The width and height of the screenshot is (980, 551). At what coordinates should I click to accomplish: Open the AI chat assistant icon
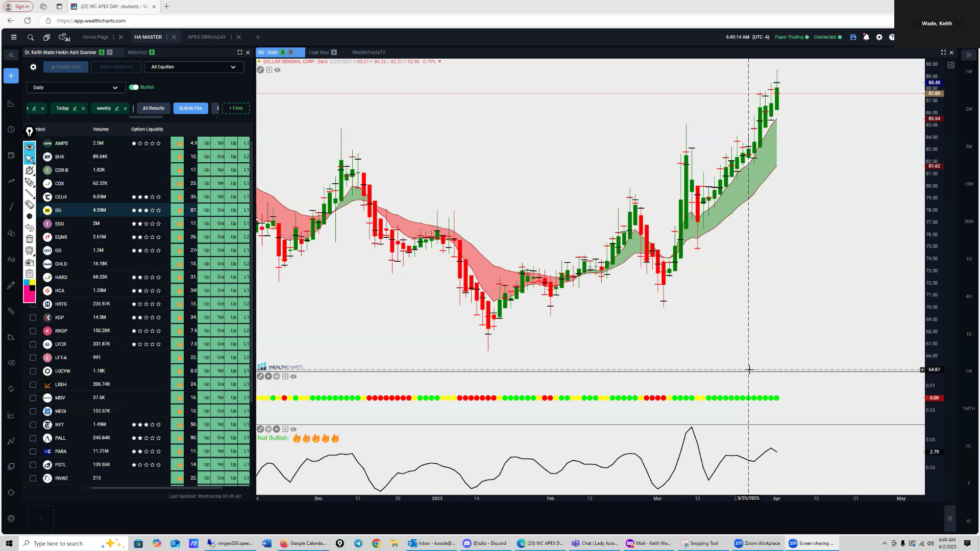pyautogui.click(x=64, y=37)
